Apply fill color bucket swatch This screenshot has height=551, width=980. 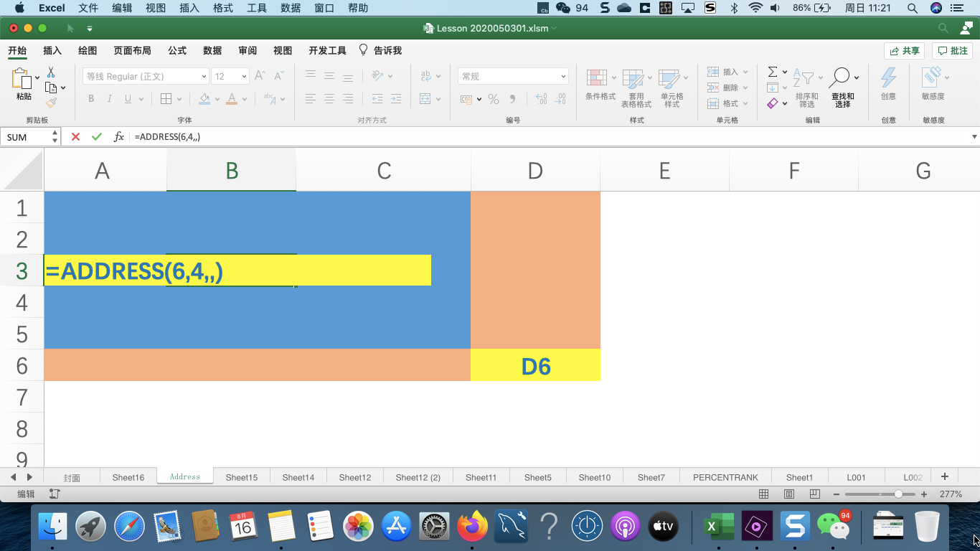pos(204,99)
